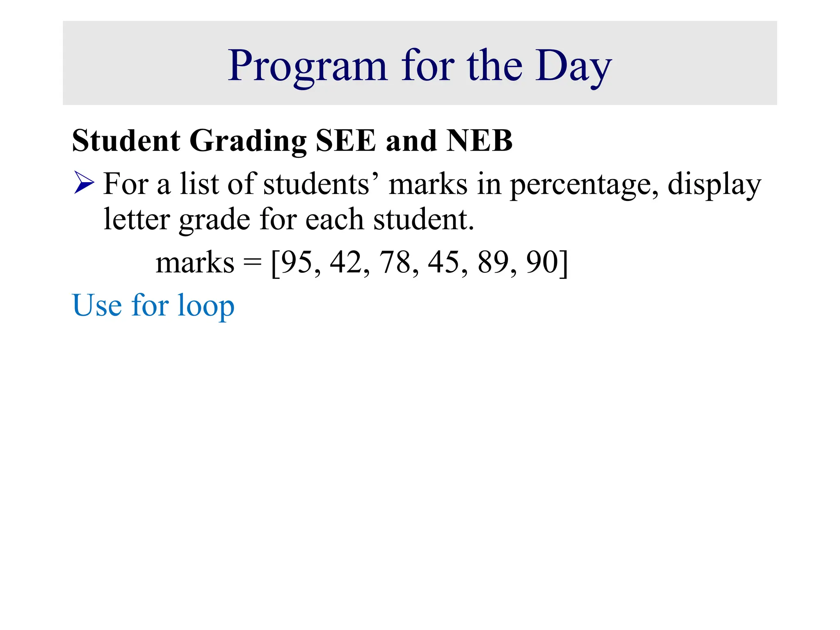Click the word 'percentage,' in bullet text
840x630 pixels.
click(584, 184)
